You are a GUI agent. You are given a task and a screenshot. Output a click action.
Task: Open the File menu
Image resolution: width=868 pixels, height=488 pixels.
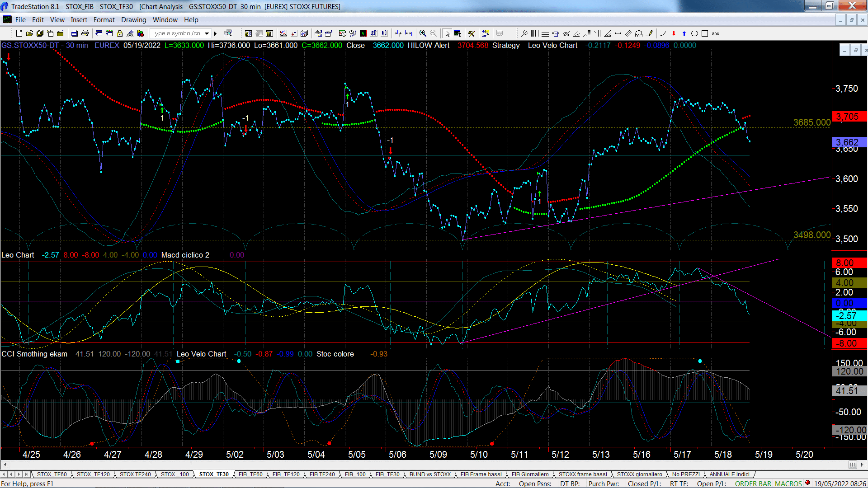coord(20,20)
